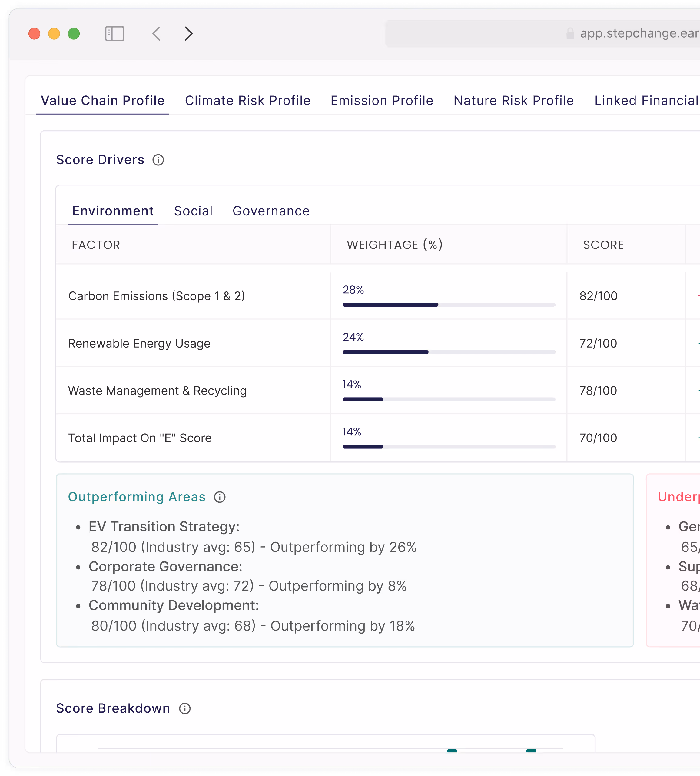This screenshot has height=776, width=700.
Task: Click the Score Drivers info icon
Action: pyautogui.click(x=158, y=160)
